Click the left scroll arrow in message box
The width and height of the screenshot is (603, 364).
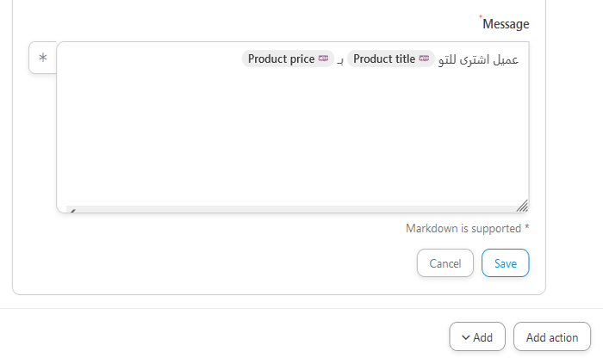71,209
